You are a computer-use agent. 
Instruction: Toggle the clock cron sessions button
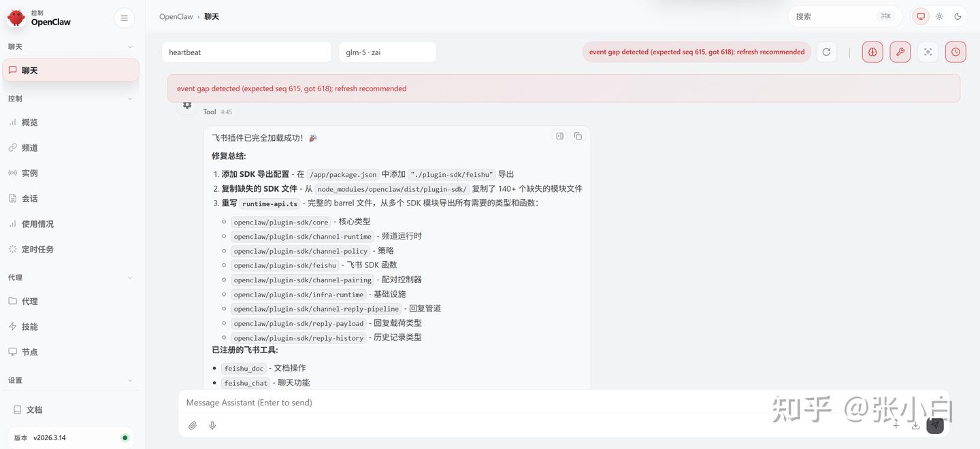tap(955, 52)
